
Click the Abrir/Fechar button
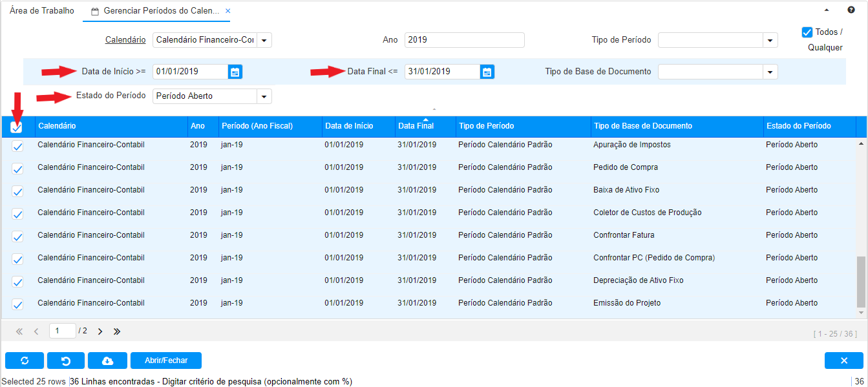pyautogui.click(x=166, y=361)
